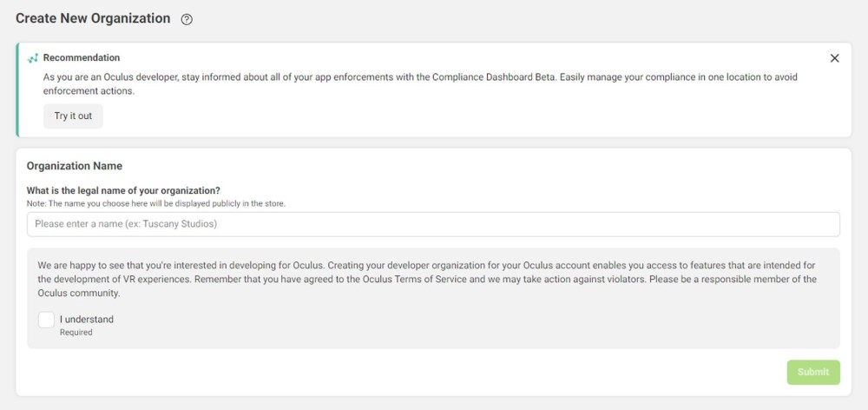868x410 pixels.
Task: Click the Compliance Dashboard Beta description text
Action: [420, 77]
